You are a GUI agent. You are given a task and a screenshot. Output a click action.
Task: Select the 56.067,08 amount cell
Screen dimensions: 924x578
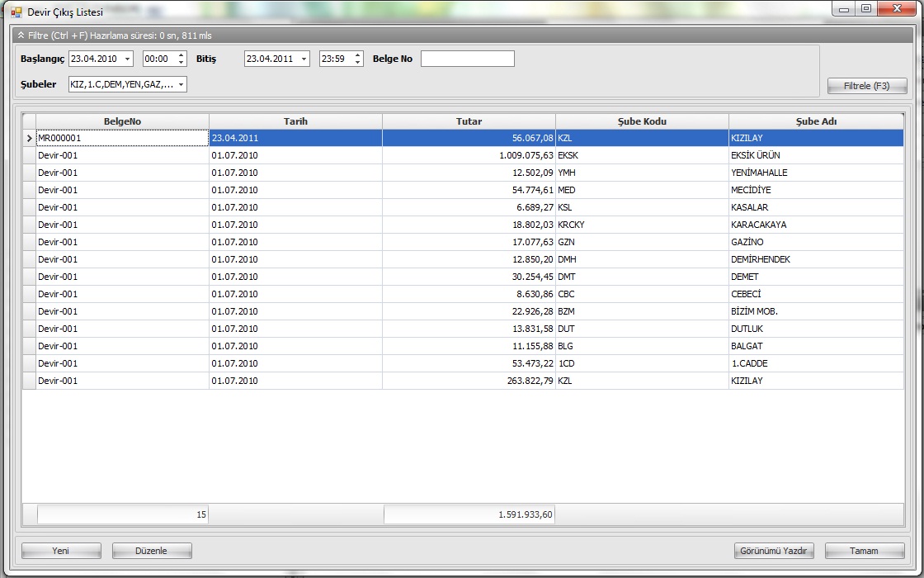coord(469,138)
